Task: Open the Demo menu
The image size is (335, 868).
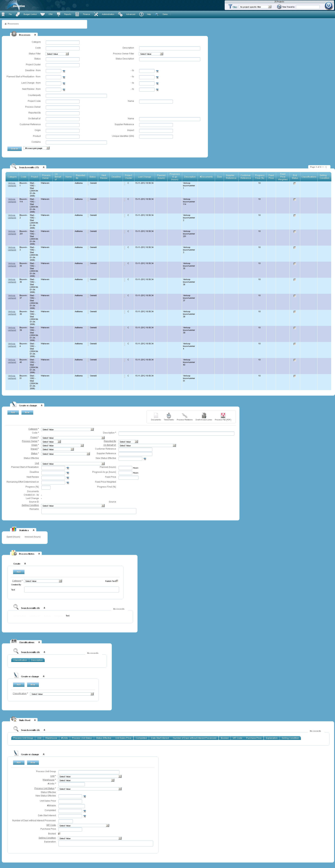Action: [x=165, y=14]
